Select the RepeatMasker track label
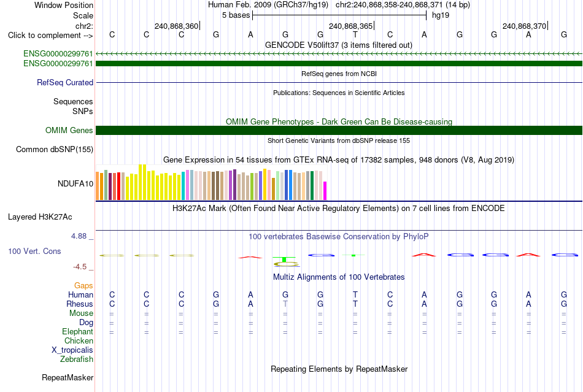 tap(68, 377)
